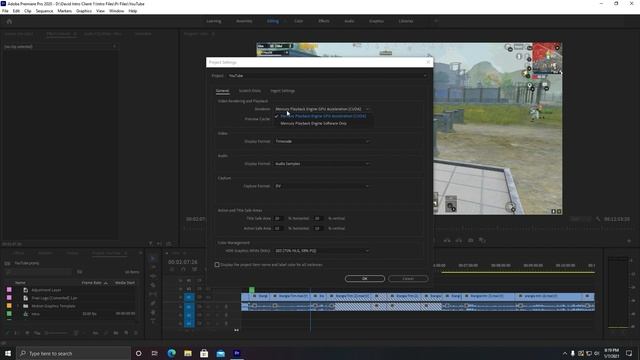The image size is (640, 360).
Task: Open the notification center icon
Action: 629,353
